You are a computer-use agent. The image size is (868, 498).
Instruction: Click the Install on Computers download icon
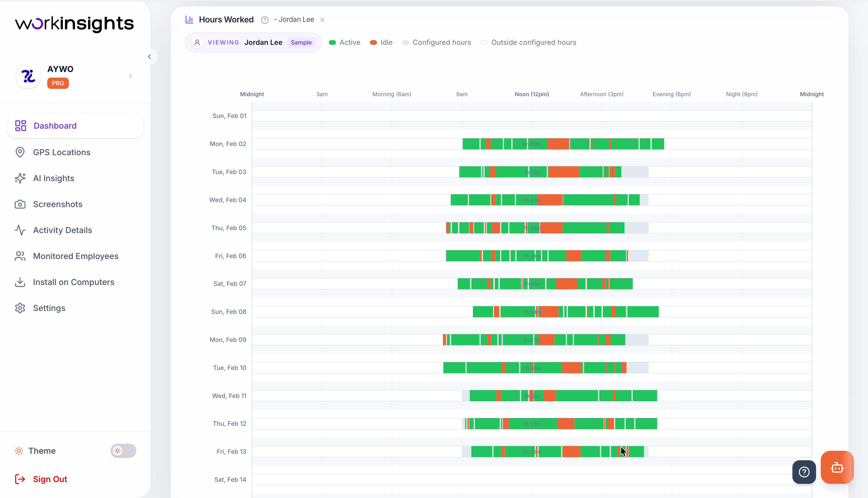pyautogui.click(x=20, y=282)
